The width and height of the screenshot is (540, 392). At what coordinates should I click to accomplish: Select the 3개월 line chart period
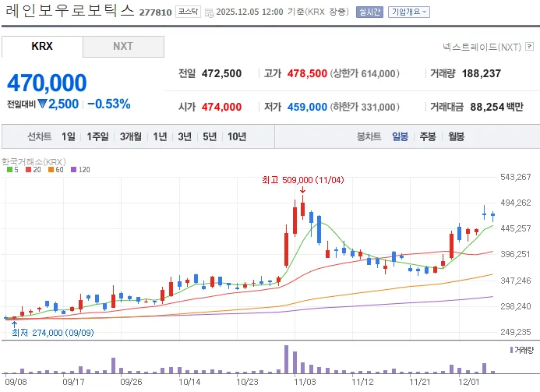131,136
